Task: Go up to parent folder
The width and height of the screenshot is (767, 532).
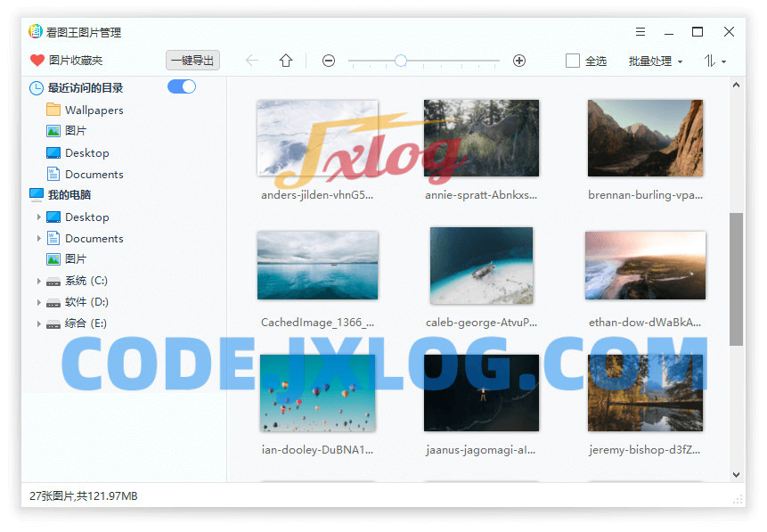Action: (x=286, y=61)
